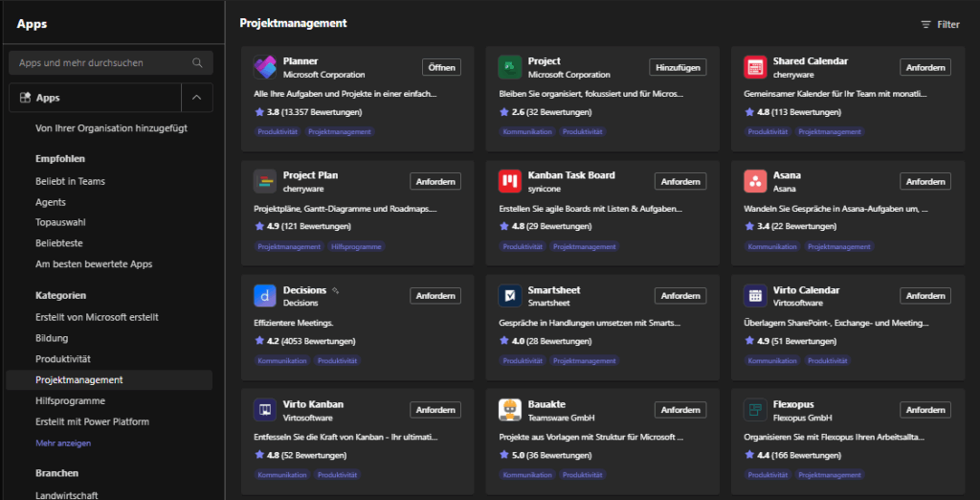The width and height of the screenshot is (980, 500).
Task: Click the Bauakte title text
Action: 546,404
